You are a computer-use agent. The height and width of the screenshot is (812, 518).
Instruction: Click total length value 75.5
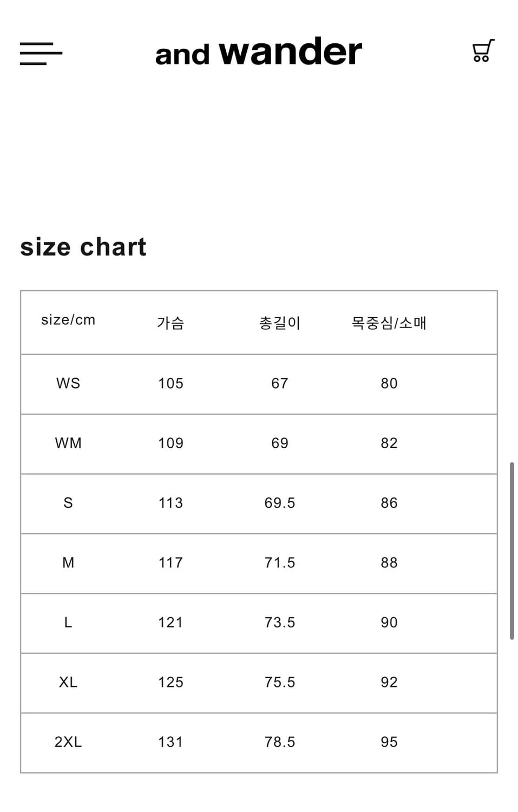(x=279, y=682)
